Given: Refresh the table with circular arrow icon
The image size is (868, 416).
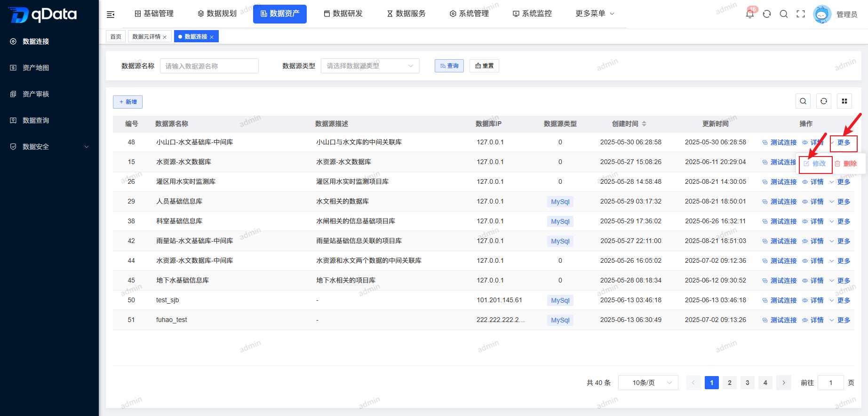Looking at the screenshot, I should pos(824,101).
